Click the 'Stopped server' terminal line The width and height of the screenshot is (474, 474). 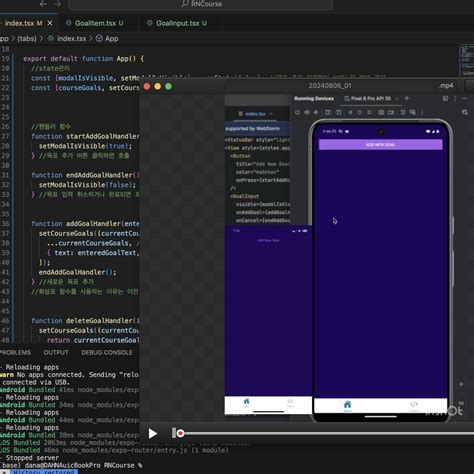point(32,458)
